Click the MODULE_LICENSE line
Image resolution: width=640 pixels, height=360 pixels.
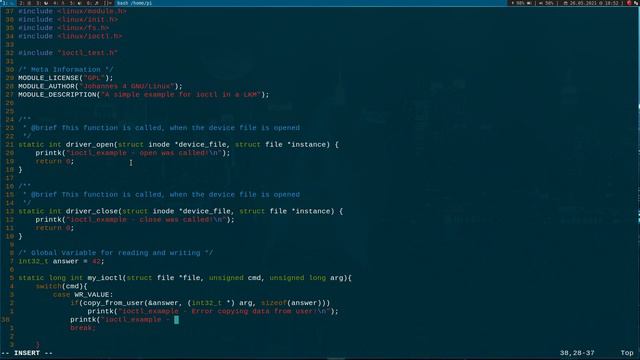[x=65, y=78]
